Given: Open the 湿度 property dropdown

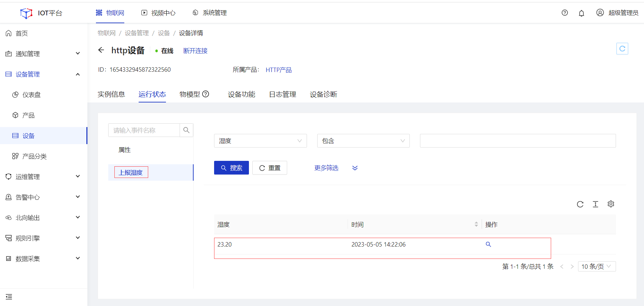Looking at the screenshot, I should point(261,141).
